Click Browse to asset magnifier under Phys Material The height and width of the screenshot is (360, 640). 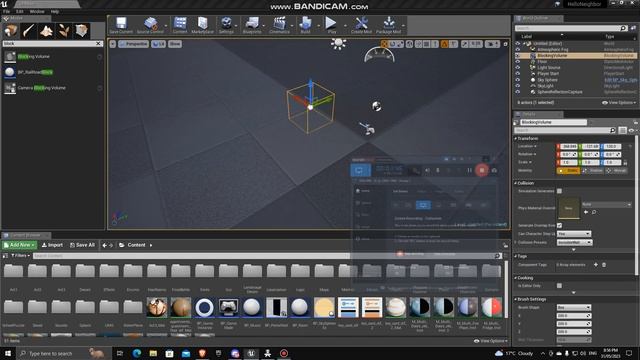594,212
